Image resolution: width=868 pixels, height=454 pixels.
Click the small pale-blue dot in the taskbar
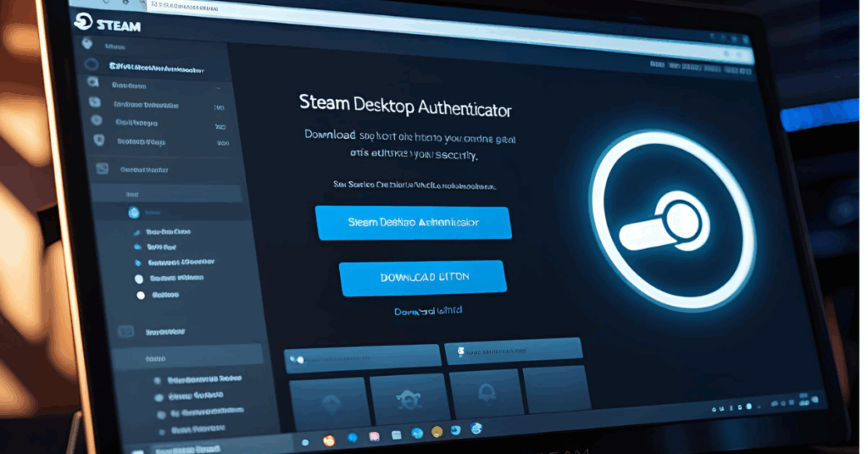305,442
